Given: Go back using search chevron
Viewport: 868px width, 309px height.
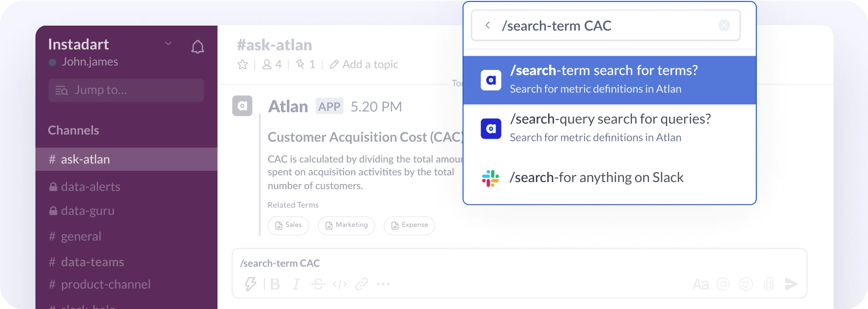Looking at the screenshot, I should 487,25.
